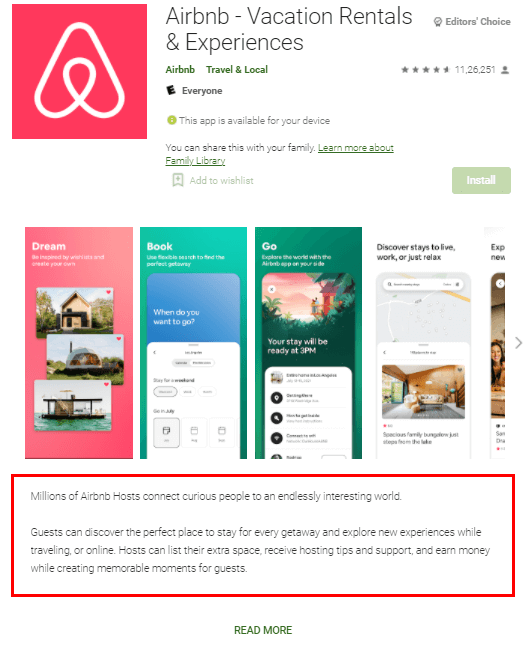This screenshot has height=653, width=529.
Task: Click the Editors' Choice label
Action: 478,22
